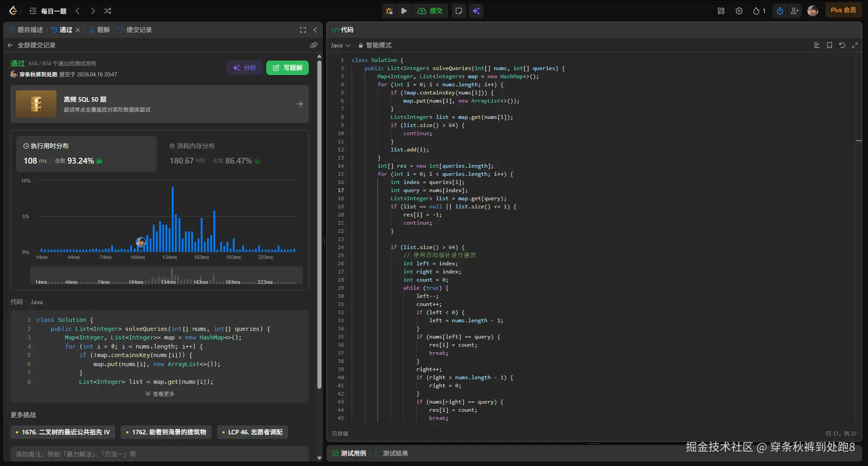Click the run code play icon

pyautogui.click(x=404, y=11)
